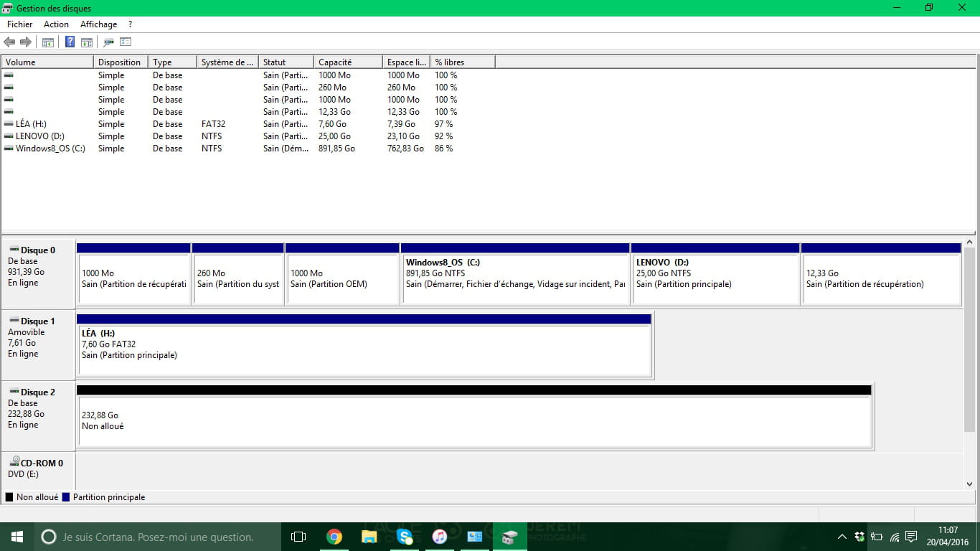The width and height of the screenshot is (980, 551).
Task: Select the Windows8_OS (C:) row in volume list
Action: [x=50, y=149]
